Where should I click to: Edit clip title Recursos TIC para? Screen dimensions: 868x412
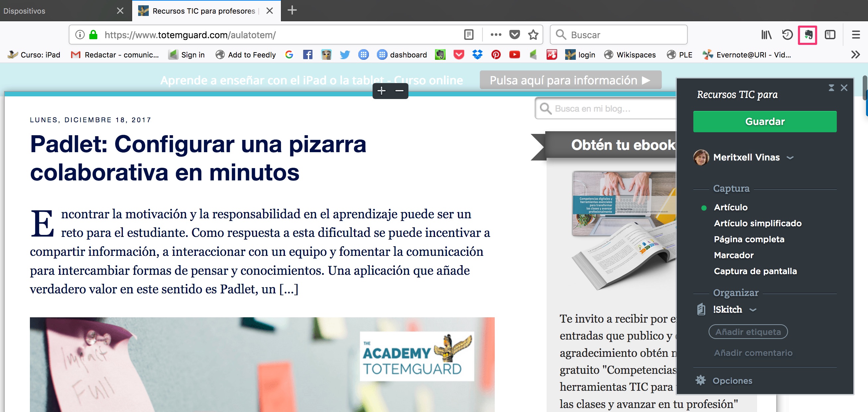tap(737, 94)
